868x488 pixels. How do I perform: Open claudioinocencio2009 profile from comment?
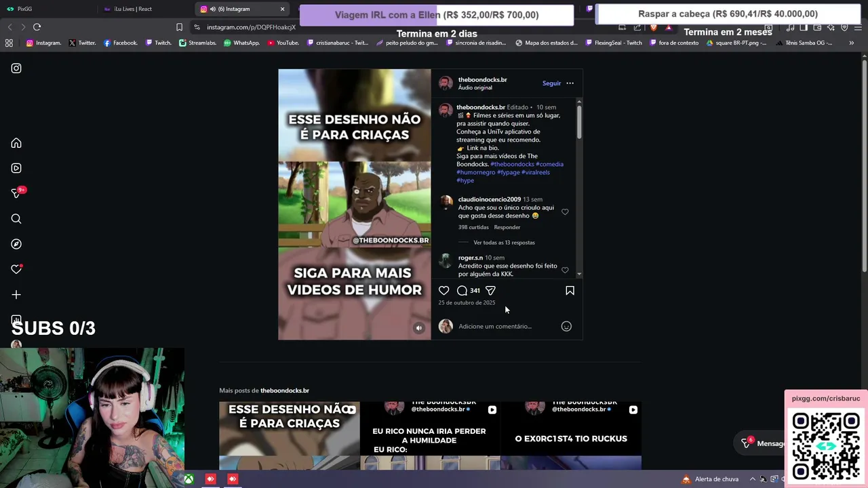pos(489,199)
